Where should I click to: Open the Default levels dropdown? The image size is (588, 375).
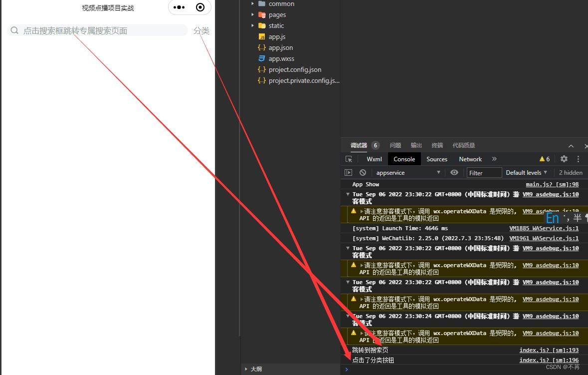point(526,173)
